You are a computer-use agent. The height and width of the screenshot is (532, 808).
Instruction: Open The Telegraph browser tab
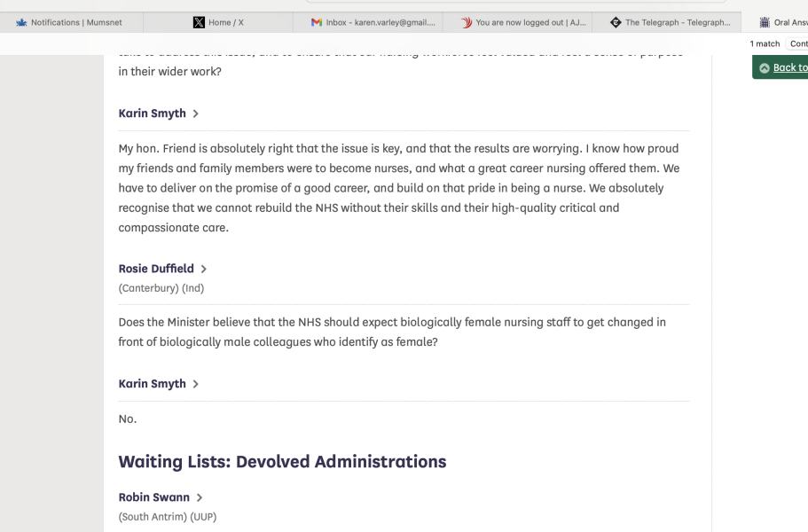click(x=677, y=22)
